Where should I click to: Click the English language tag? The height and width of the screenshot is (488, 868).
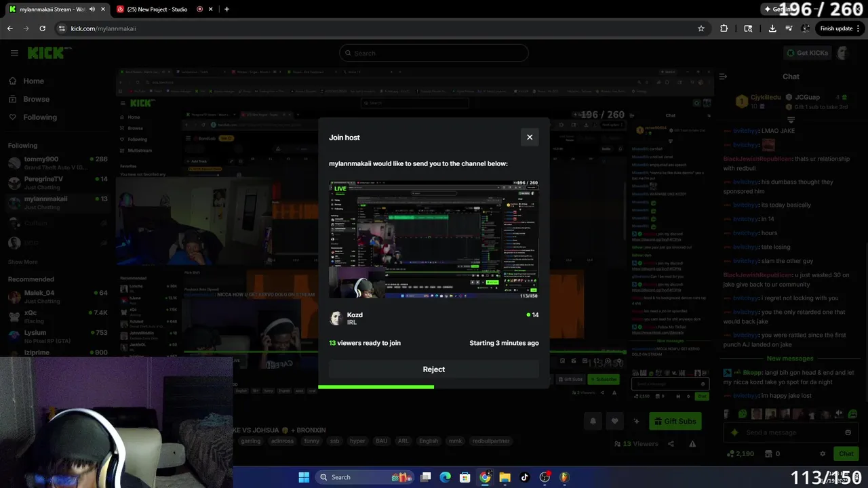429,441
